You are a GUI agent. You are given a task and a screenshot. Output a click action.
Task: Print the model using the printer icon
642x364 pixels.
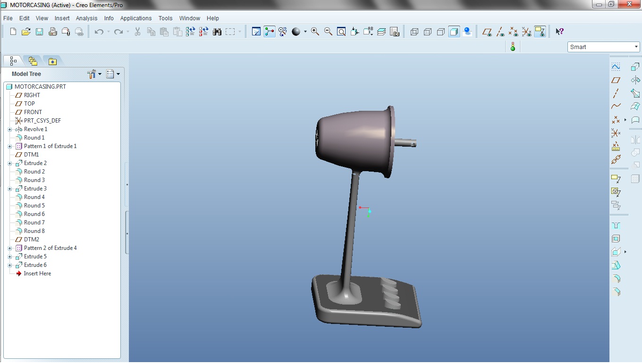click(52, 32)
